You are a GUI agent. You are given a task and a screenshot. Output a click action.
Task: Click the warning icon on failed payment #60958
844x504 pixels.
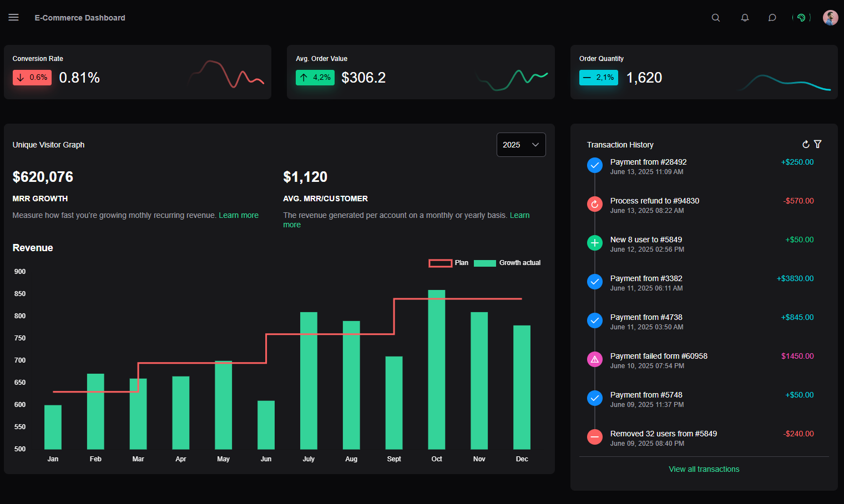[594, 359]
